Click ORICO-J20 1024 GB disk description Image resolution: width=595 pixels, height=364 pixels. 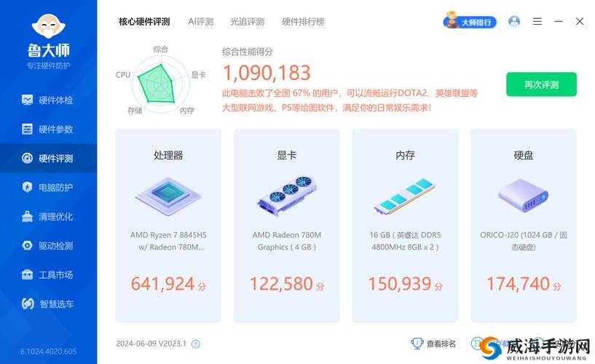[x=524, y=241]
